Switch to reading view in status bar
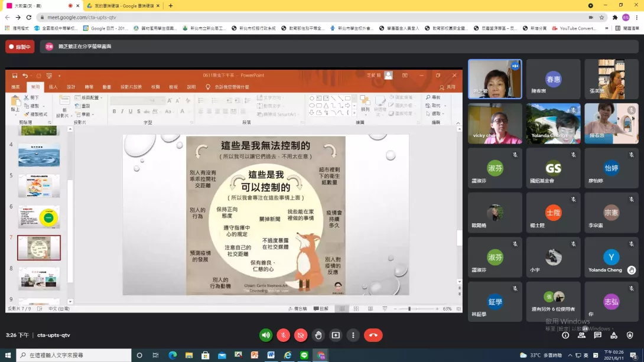 point(370,309)
